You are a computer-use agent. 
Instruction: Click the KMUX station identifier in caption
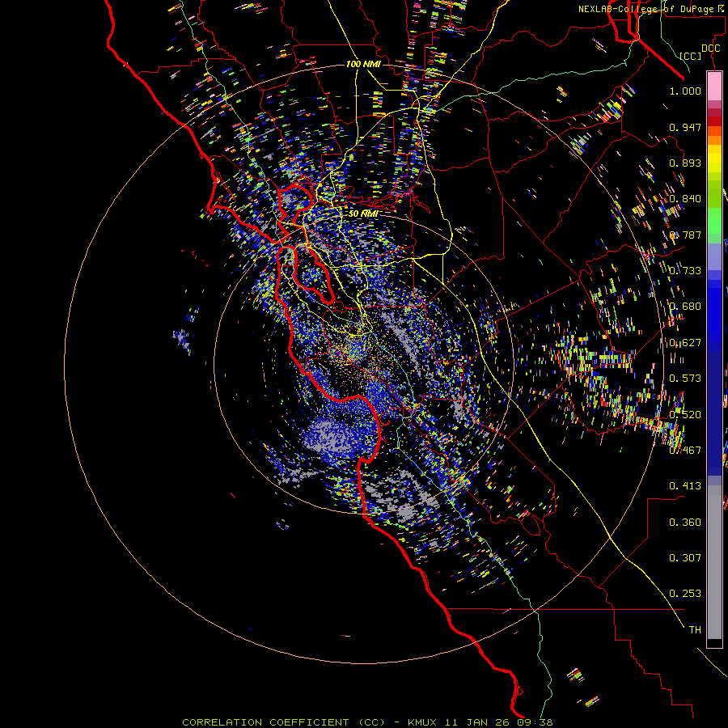(424, 722)
